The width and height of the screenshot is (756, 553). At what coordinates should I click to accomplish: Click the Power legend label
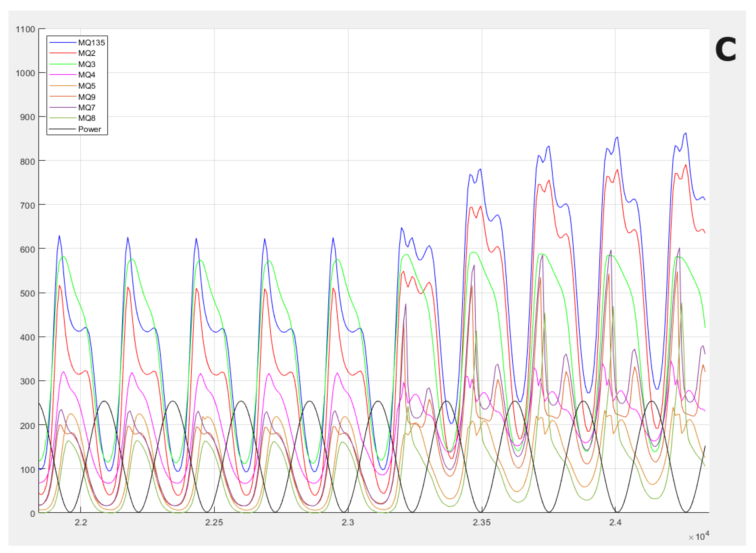[x=89, y=129]
